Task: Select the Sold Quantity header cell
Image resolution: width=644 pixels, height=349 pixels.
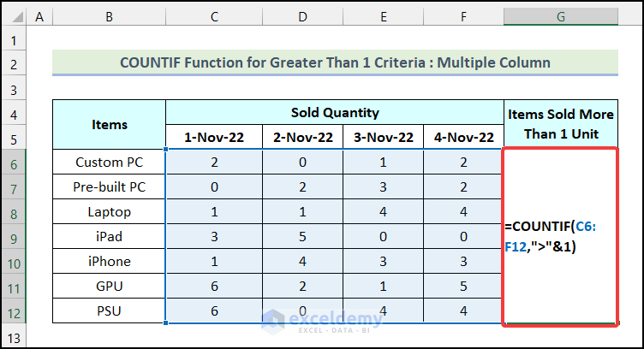Action: (334, 112)
